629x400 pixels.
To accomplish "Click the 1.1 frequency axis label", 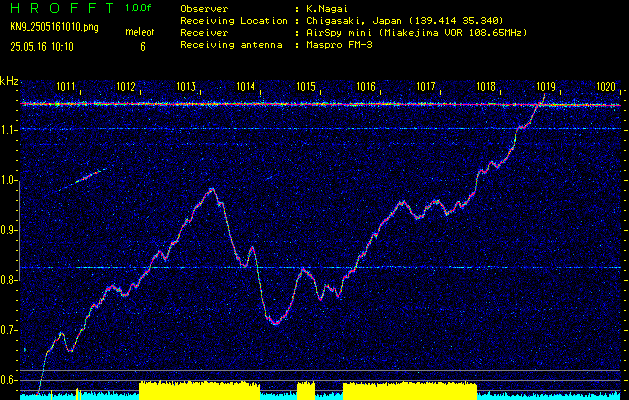I will coord(9,130).
